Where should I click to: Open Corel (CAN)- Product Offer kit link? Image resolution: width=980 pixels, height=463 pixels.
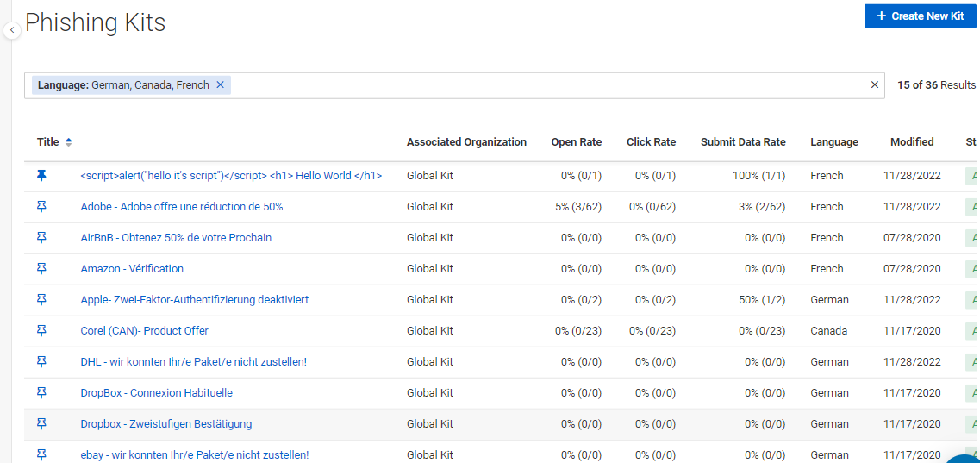pos(145,330)
